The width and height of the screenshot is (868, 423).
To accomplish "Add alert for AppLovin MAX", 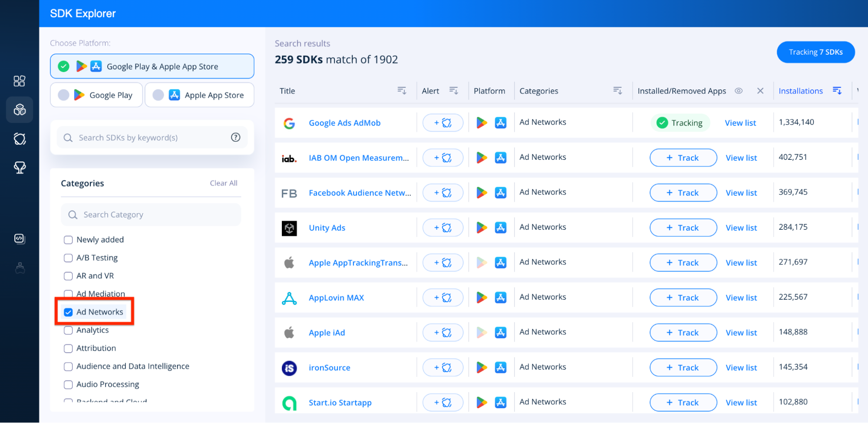I will (443, 297).
